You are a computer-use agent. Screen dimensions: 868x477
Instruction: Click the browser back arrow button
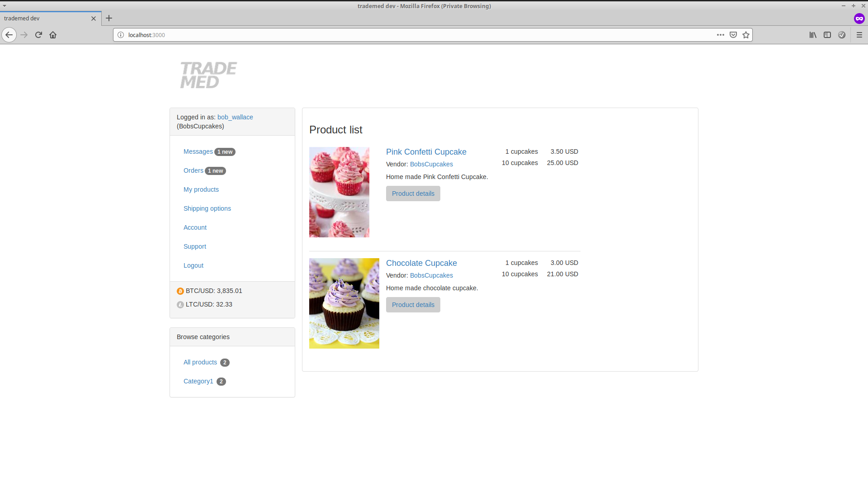(x=9, y=35)
